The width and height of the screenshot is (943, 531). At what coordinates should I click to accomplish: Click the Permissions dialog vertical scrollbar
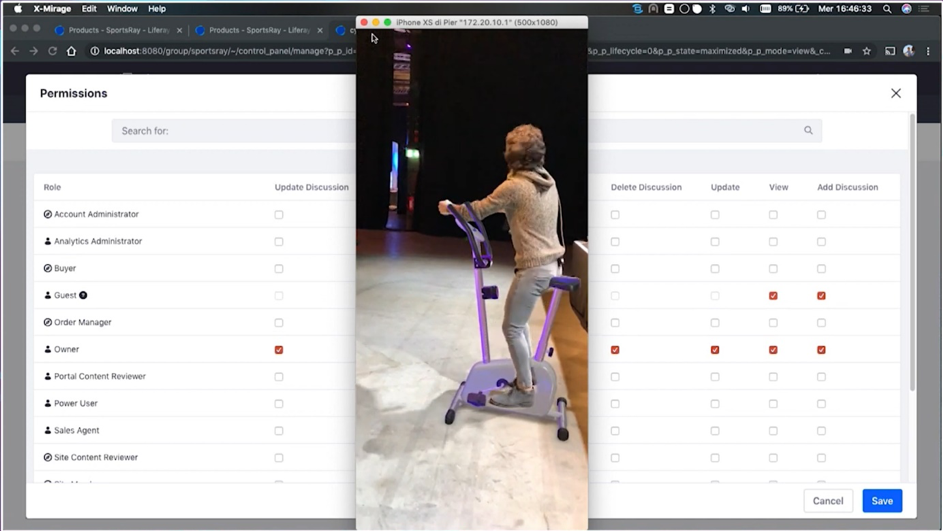(912, 253)
